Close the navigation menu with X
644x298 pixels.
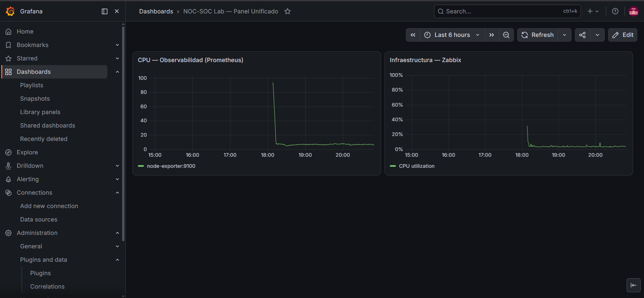click(x=117, y=11)
